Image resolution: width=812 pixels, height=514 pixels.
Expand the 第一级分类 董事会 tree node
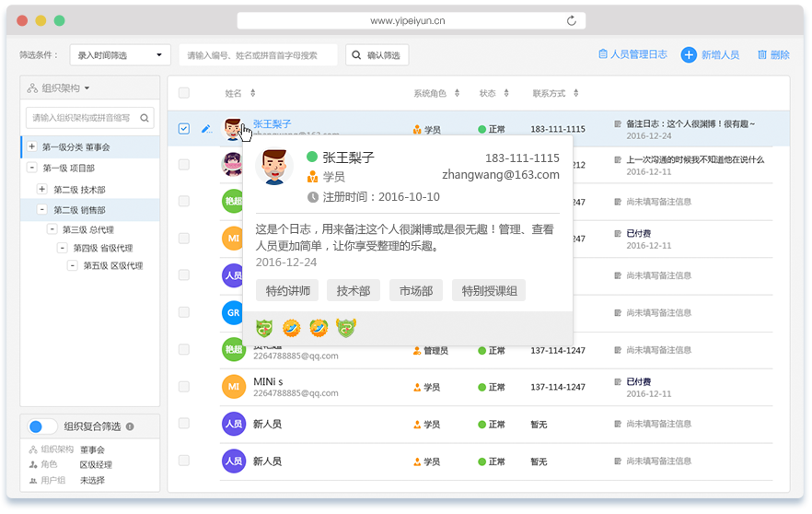(32, 146)
